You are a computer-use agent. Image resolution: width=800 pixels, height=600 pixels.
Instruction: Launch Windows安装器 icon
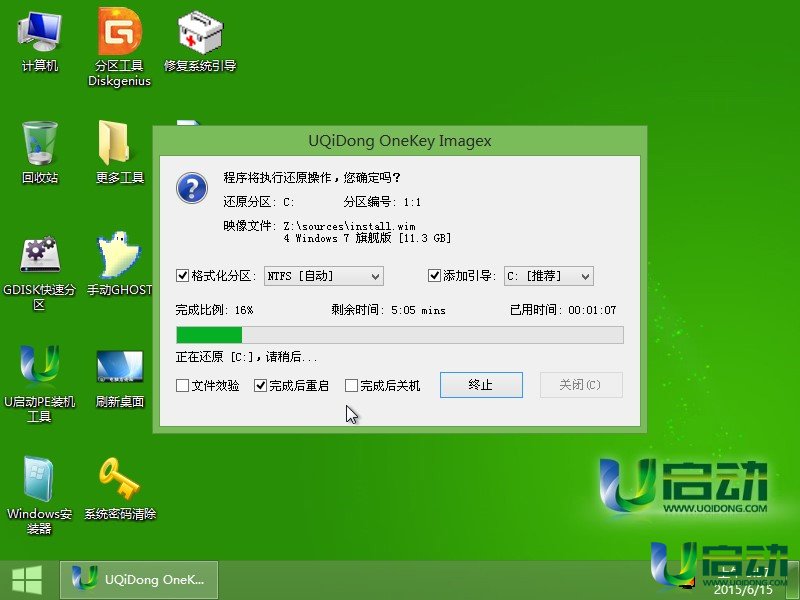point(39,495)
